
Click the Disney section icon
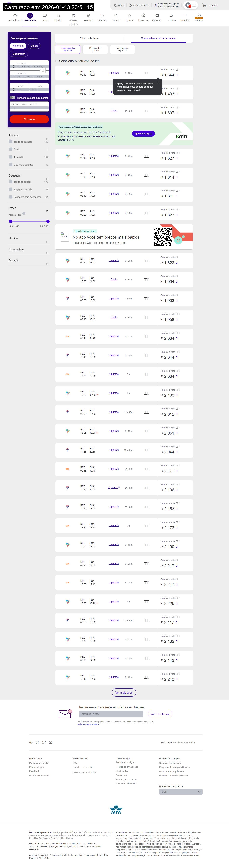(129, 15)
